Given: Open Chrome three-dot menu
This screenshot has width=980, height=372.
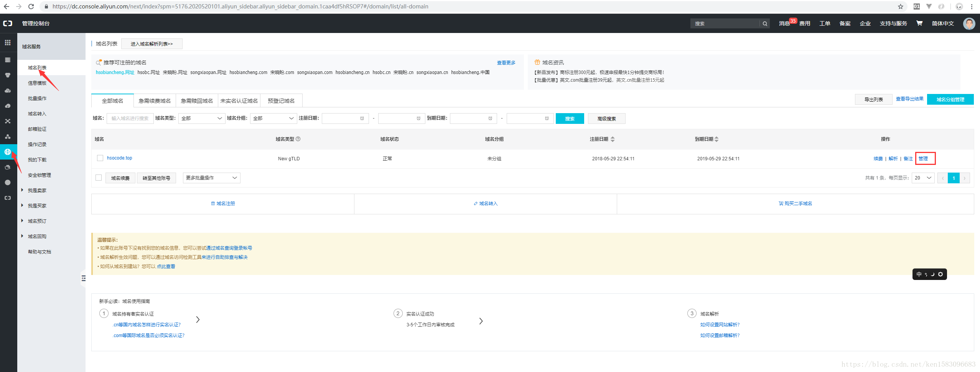Looking at the screenshot, I should [x=972, y=7].
